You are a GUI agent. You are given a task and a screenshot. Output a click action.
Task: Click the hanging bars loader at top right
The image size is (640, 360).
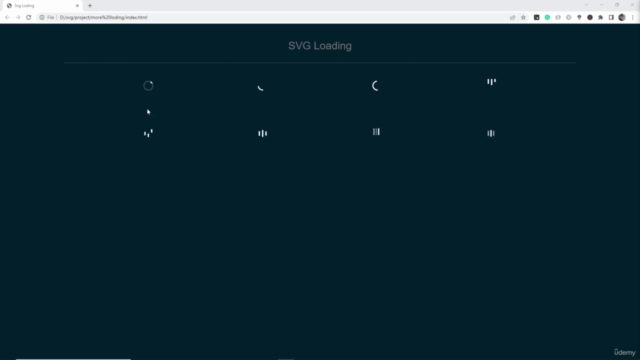click(x=491, y=82)
